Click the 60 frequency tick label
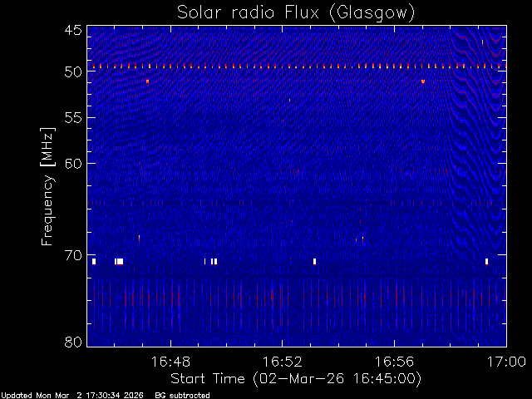 click(73, 164)
